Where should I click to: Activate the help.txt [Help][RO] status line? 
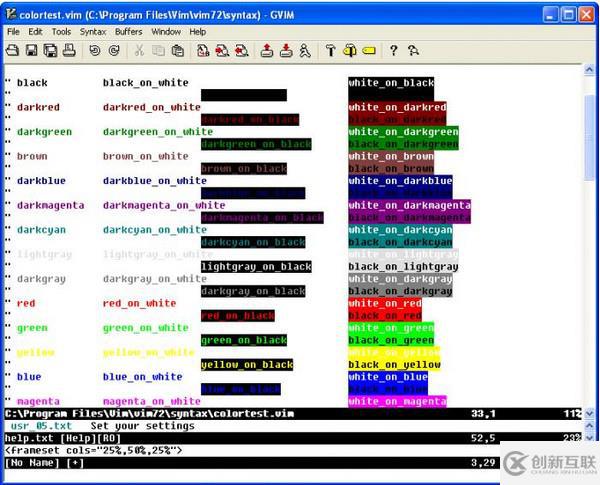[x=293, y=438]
